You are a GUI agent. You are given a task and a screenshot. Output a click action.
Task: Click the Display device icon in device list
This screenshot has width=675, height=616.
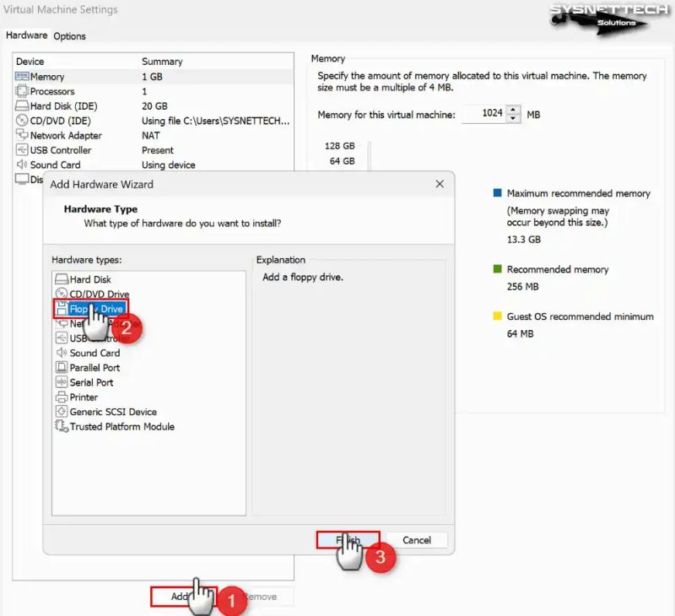[x=22, y=179]
